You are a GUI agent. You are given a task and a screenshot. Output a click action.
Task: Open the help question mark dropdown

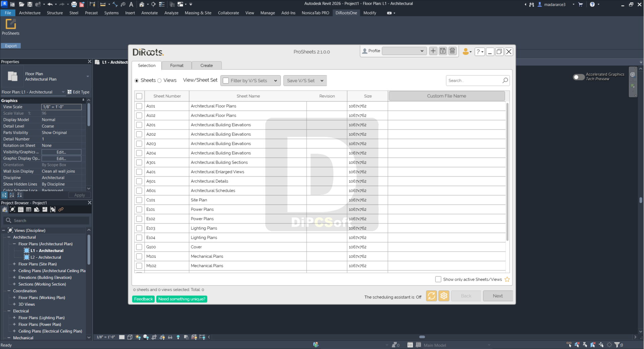click(x=480, y=52)
